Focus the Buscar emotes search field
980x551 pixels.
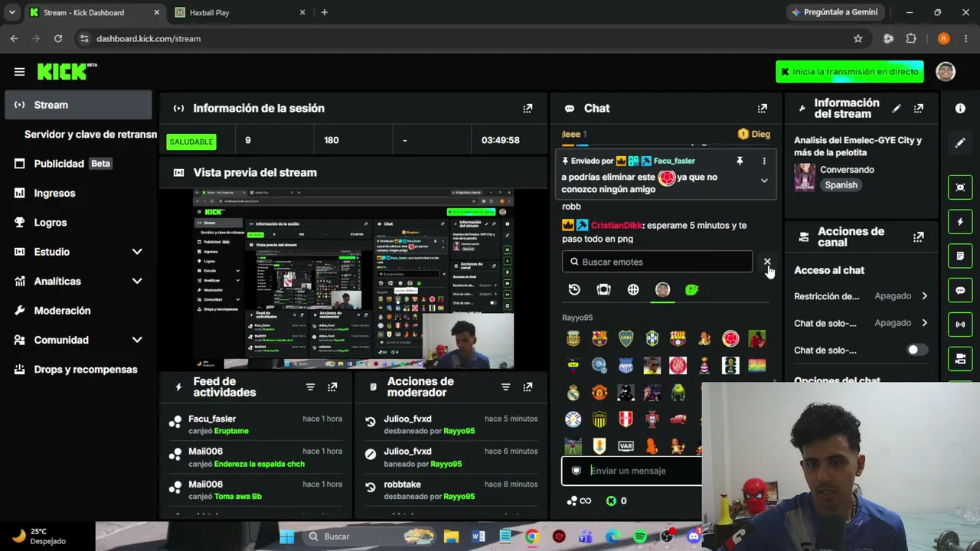point(657,262)
